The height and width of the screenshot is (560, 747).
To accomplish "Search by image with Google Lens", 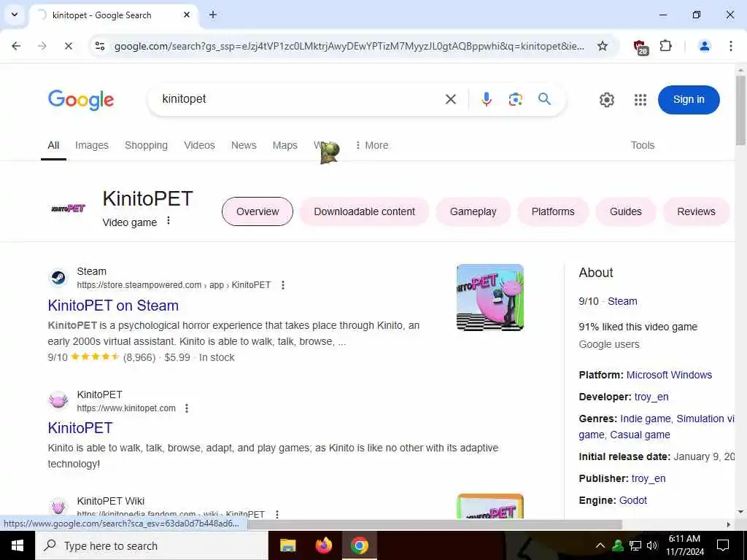I will [516, 99].
